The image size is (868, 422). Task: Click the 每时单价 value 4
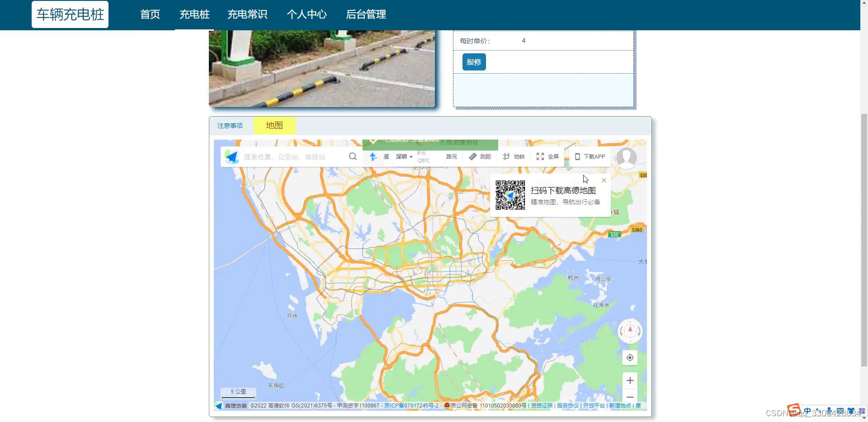pos(524,41)
